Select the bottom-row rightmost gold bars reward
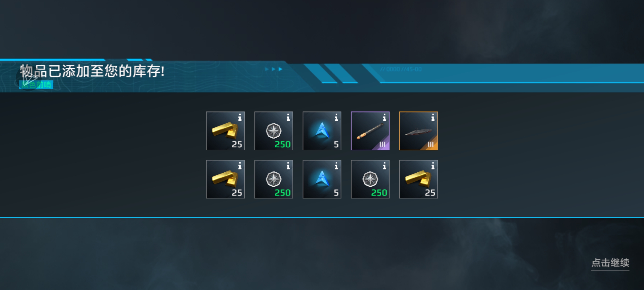 pos(418,179)
